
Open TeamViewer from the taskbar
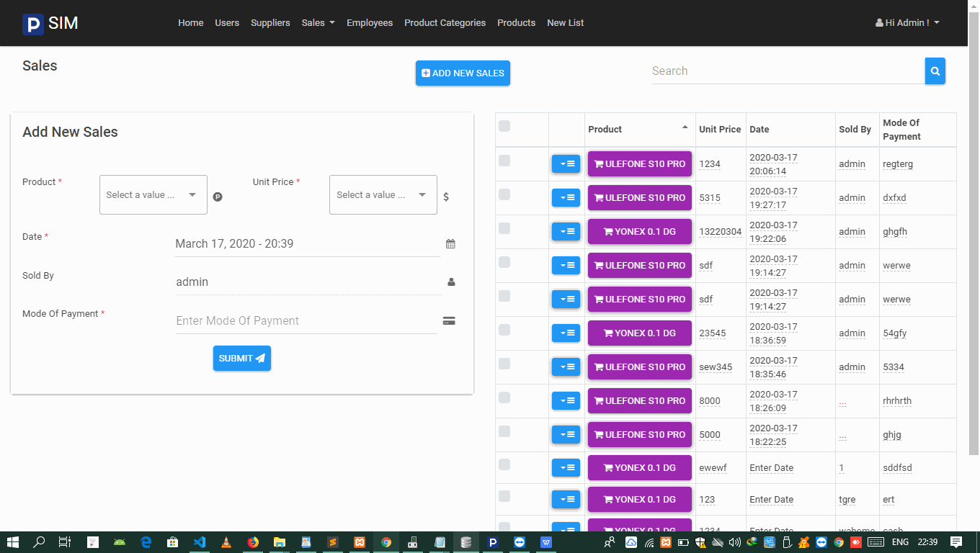520,542
